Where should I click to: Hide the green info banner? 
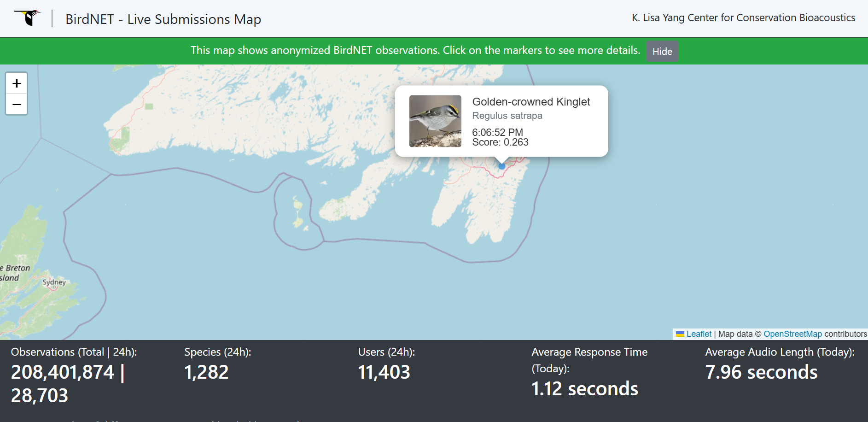tap(662, 51)
